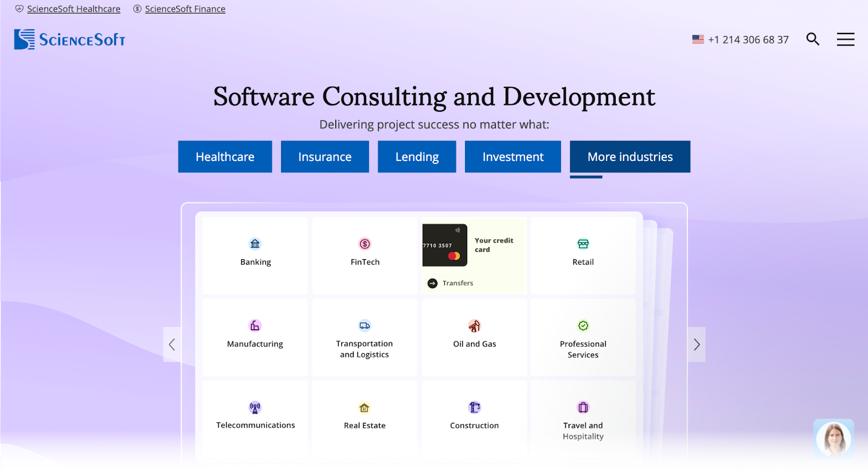Open the chat assistant avatar
The width and height of the screenshot is (868, 474).
834,438
